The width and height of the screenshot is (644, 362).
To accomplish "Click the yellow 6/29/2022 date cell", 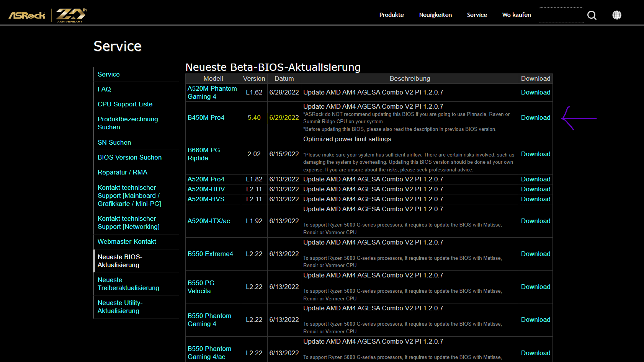I will pos(284,117).
